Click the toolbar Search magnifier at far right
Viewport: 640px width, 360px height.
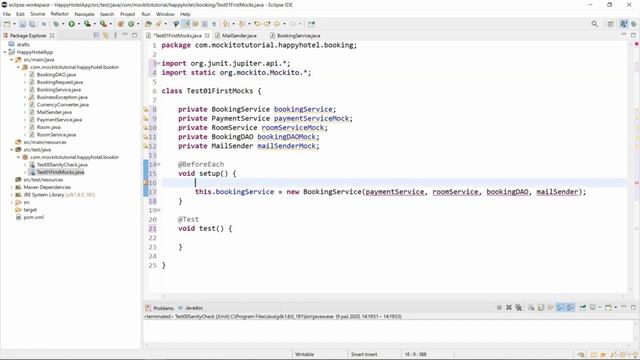(594, 24)
